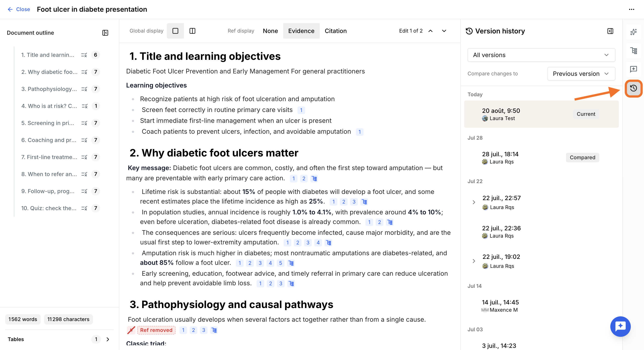Open the three-dot more options menu
Image resolution: width=644 pixels, height=350 pixels.
(x=631, y=9)
